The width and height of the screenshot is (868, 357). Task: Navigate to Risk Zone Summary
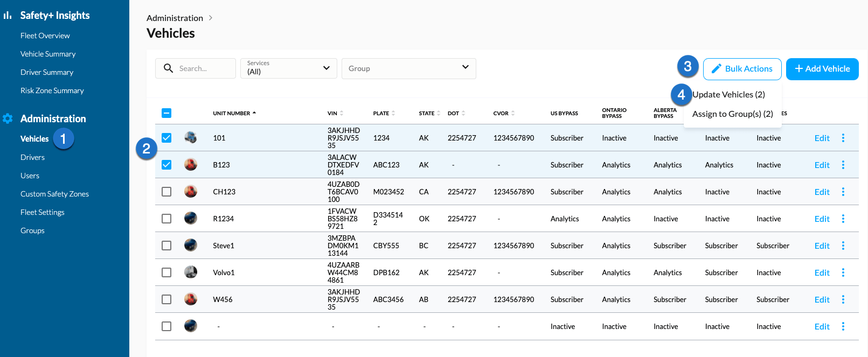pos(52,90)
